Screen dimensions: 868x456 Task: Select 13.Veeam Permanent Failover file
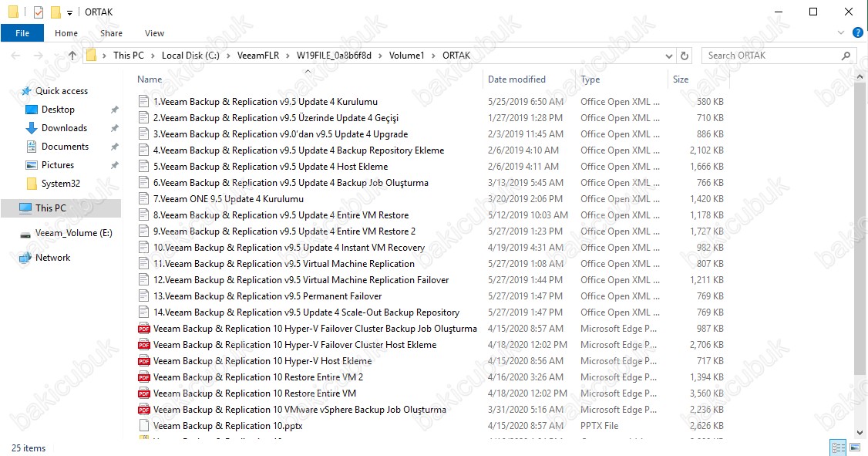tap(267, 296)
